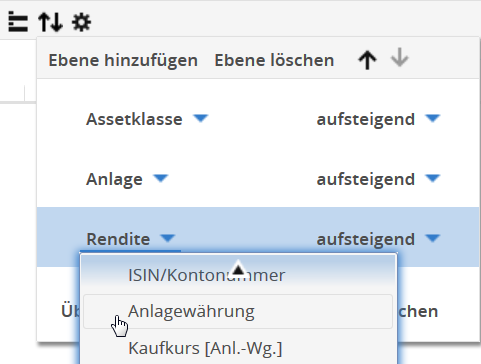This screenshot has height=364, width=481.
Task: Click Ebene hinzufügen
Action: (123, 60)
